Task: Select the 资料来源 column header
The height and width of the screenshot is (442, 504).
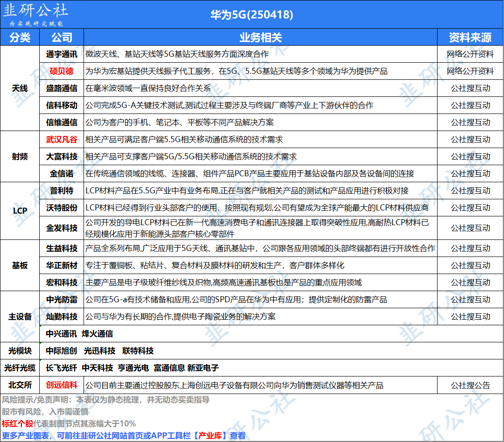Action: point(470,37)
